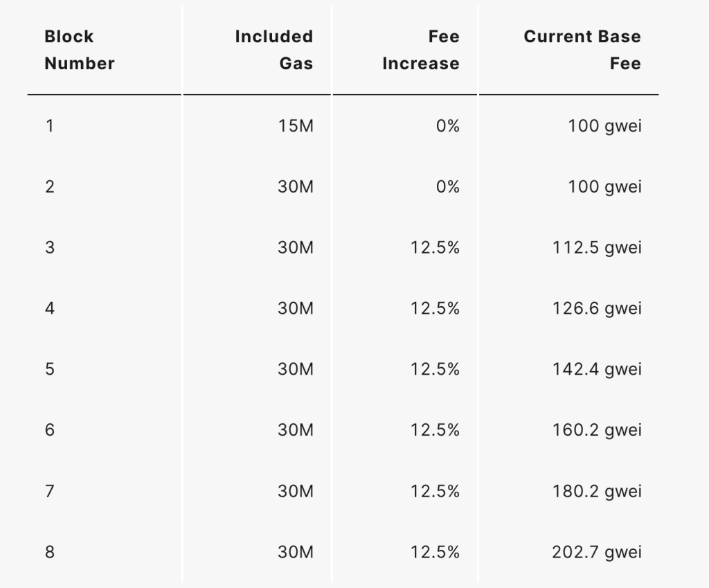Select the 30M gas cell for block 6

coord(296,430)
